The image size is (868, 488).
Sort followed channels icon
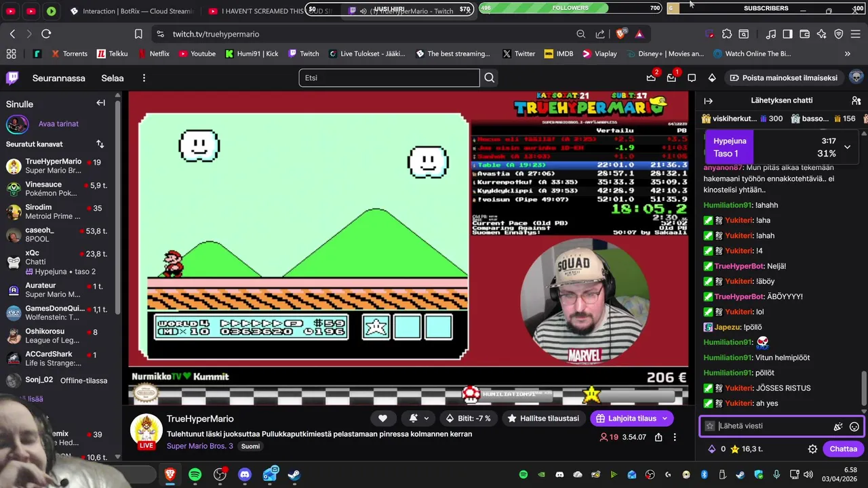pos(100,144)
